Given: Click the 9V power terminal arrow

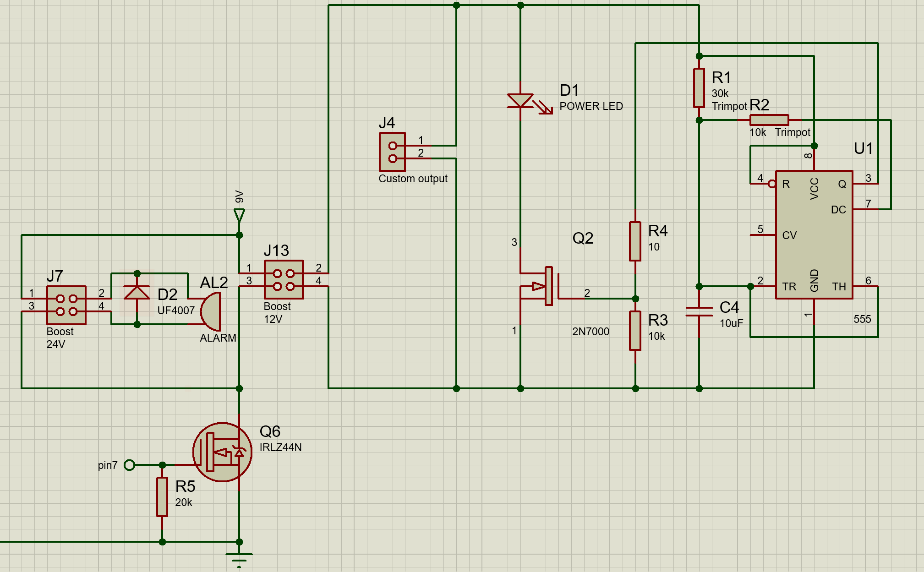Looking at the screenshot, I should (x=239, y=215).
